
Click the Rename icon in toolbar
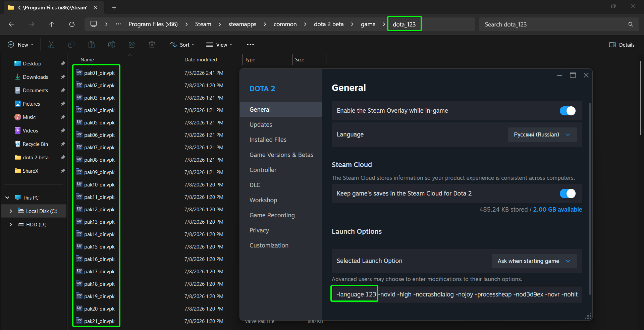pyautogui.click(x=112, y=45)
